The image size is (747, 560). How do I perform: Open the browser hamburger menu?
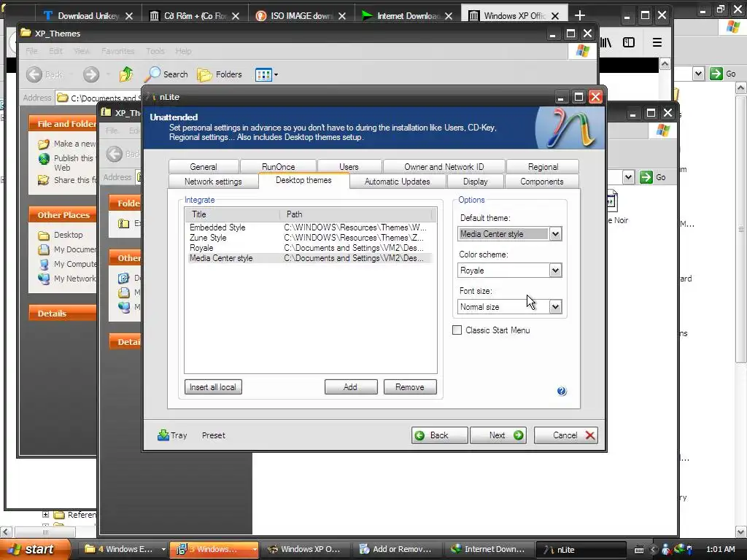(x=657, y=42)
